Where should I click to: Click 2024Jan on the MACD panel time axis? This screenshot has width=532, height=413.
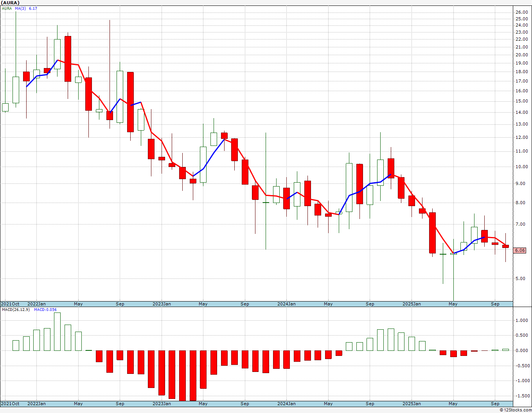click(x=286, y=404)
